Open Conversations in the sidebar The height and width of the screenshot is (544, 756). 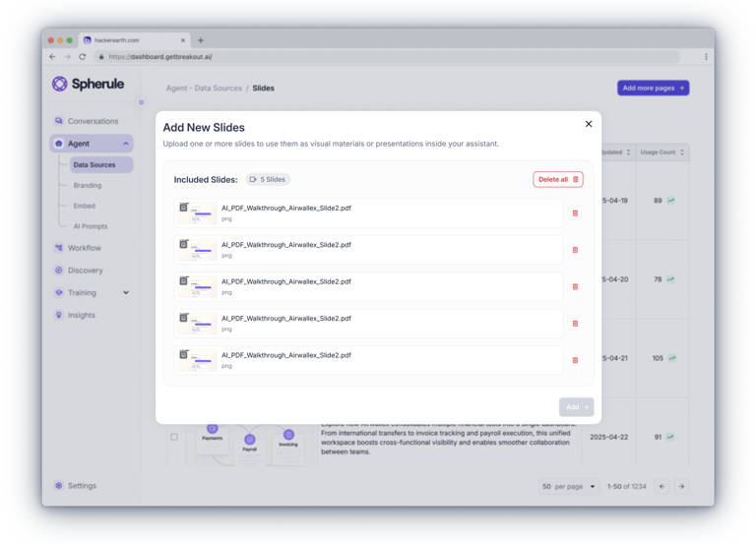pos(92,121)
